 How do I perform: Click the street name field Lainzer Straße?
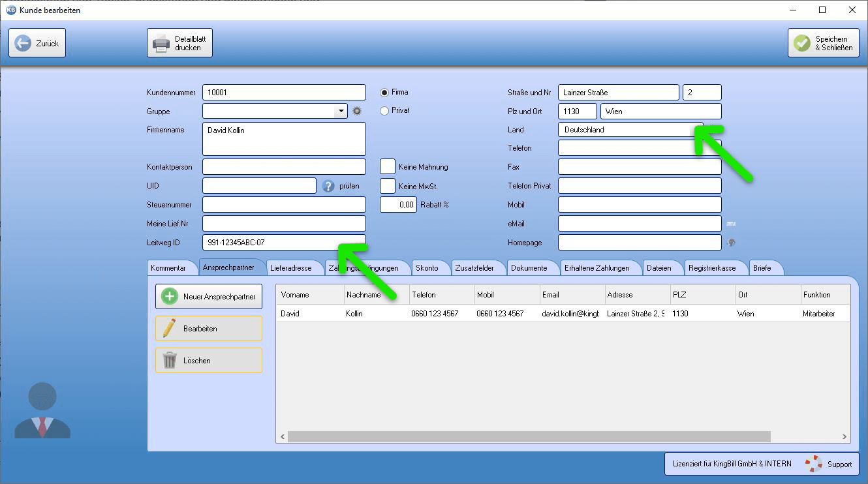pos(619,93)
